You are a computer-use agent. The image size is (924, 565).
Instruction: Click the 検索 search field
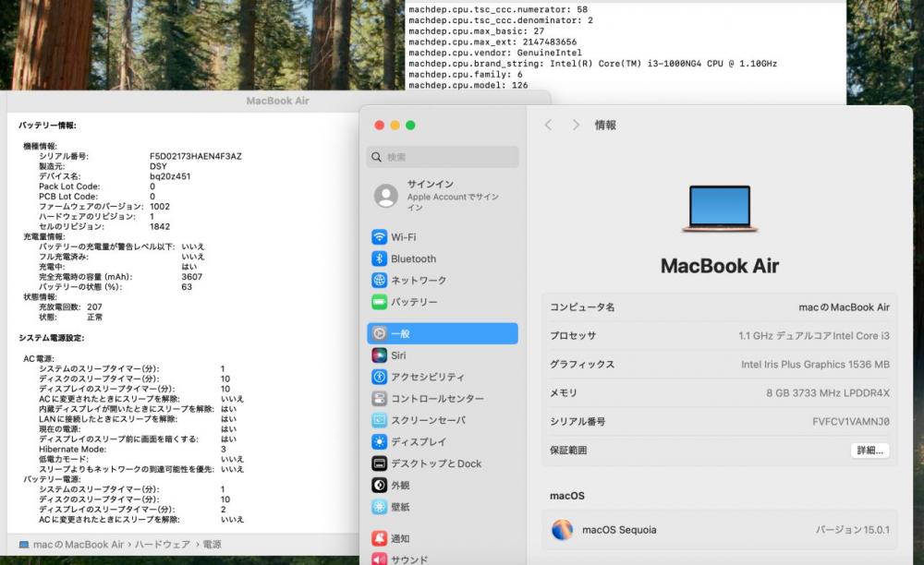click(443, 157)
